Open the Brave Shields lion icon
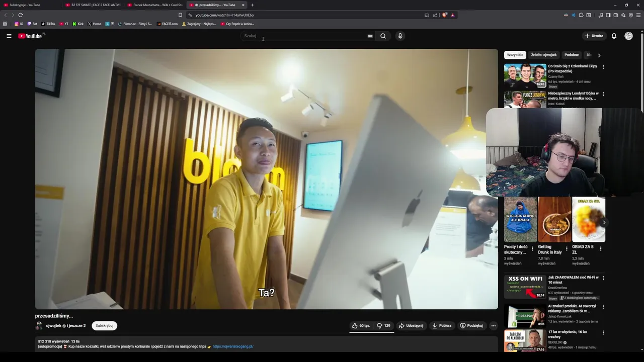Screen dimensions: 644x362 444,15
